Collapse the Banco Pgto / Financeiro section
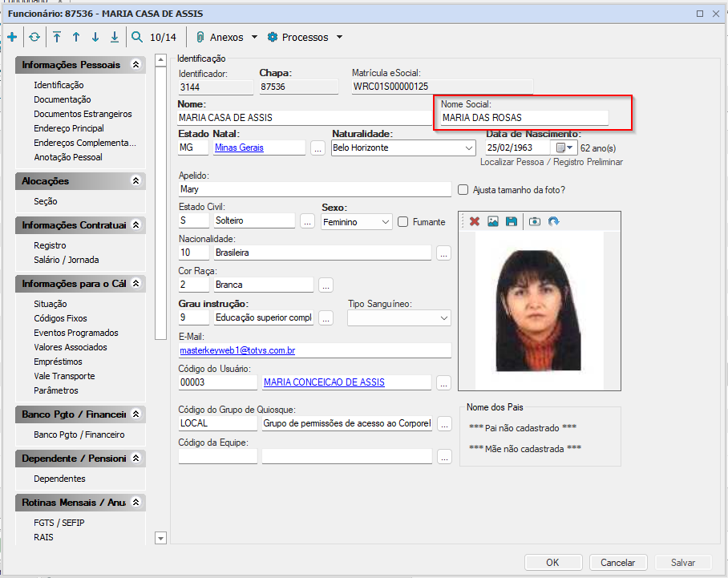The width and height of the screenshot is (728, 578). coord(136,414)
